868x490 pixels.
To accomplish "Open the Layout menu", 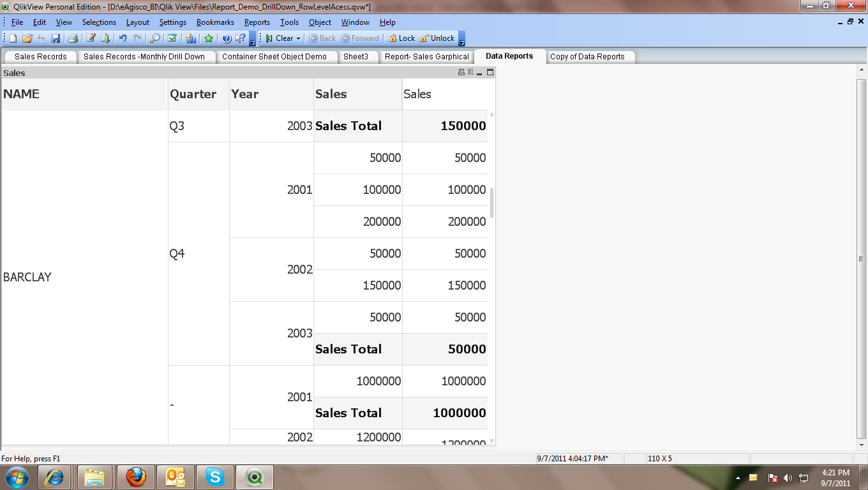I will coord(137,22).
